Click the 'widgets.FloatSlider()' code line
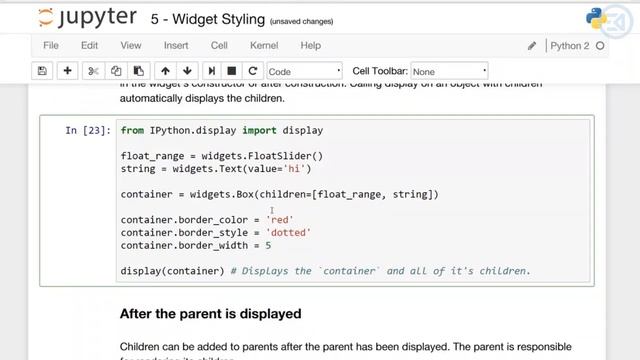The image size is (640, 360). tap(222, 156)
